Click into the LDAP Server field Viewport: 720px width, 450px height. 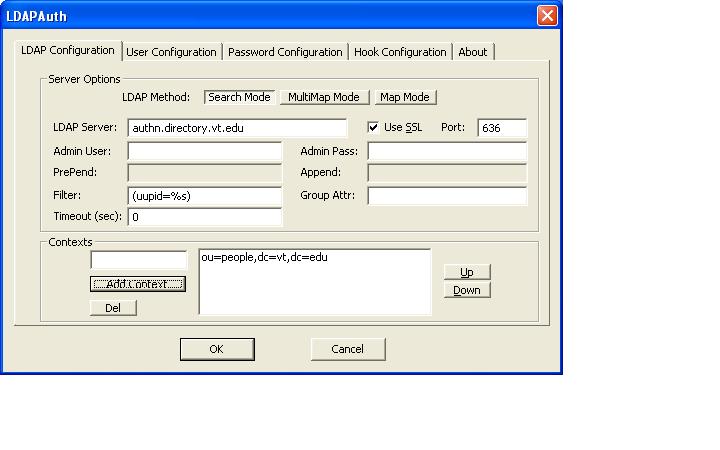point(237,128)
